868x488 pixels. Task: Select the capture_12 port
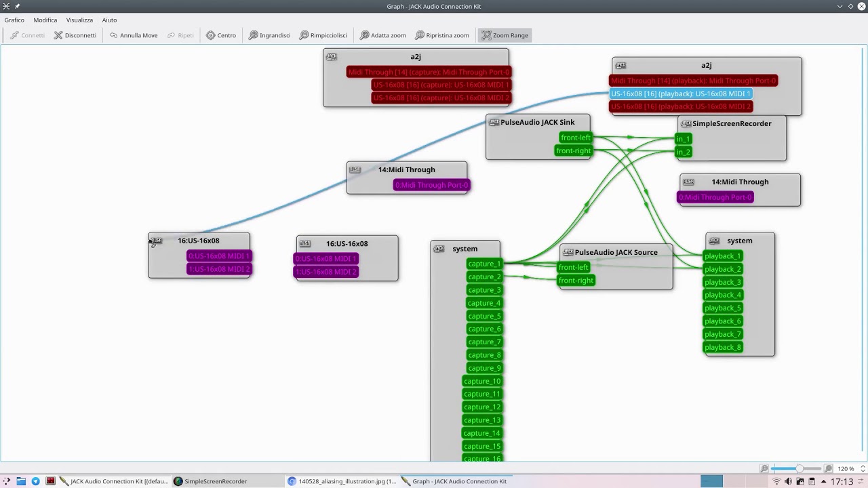pyautogui.click(x=482, y=407)
